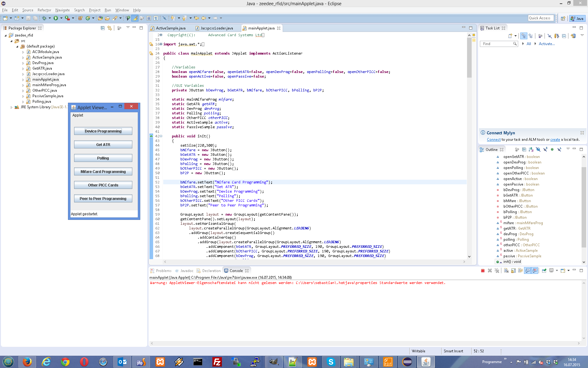Open the Source menu
The width and height of the screenshot is (588, 368).
point(28,10)
